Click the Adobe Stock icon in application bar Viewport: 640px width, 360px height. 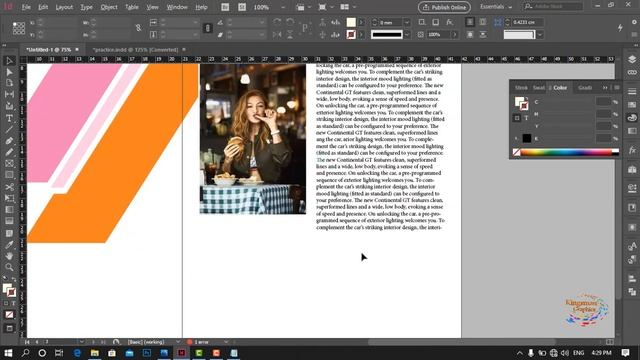(x=242, y=7)
